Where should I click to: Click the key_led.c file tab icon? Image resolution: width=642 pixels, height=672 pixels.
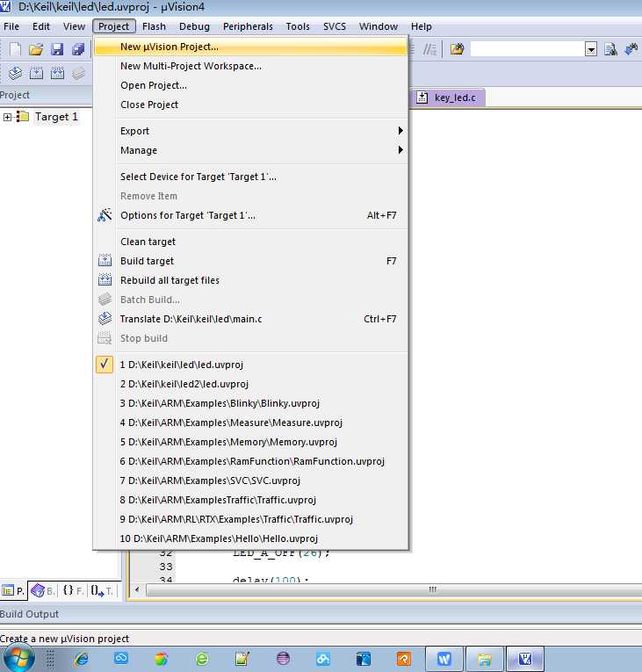coord(422,98)
